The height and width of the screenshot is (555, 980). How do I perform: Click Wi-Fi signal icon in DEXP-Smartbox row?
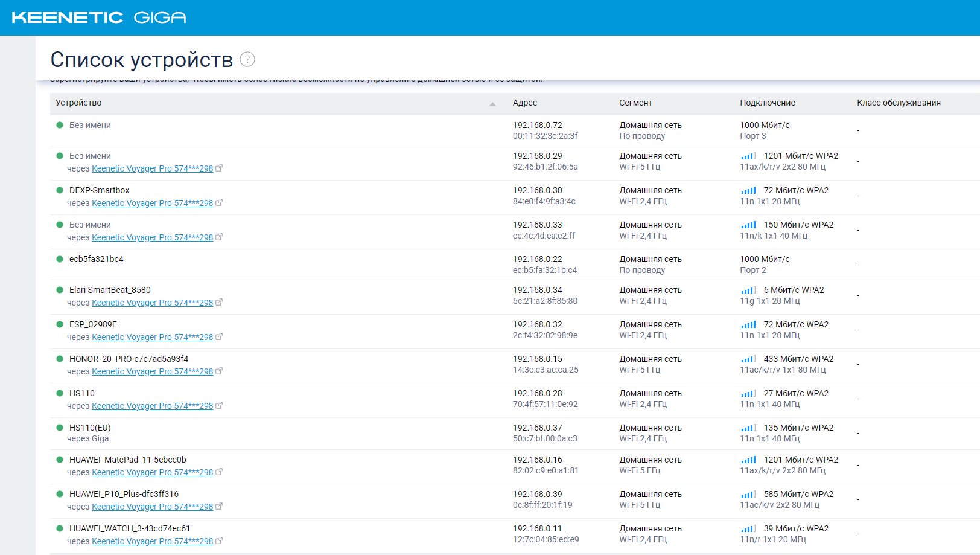(x=748, y=190)
